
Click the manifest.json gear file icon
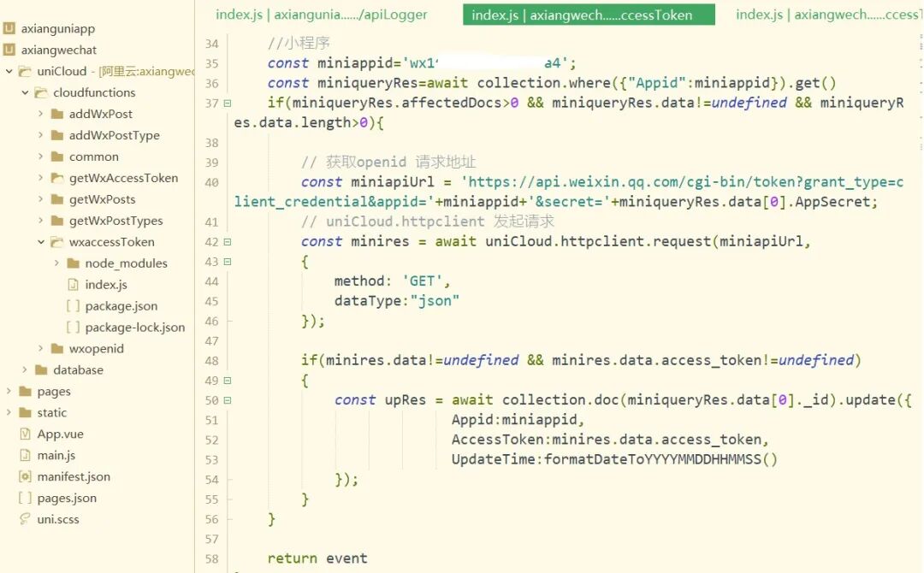point(25,476)
